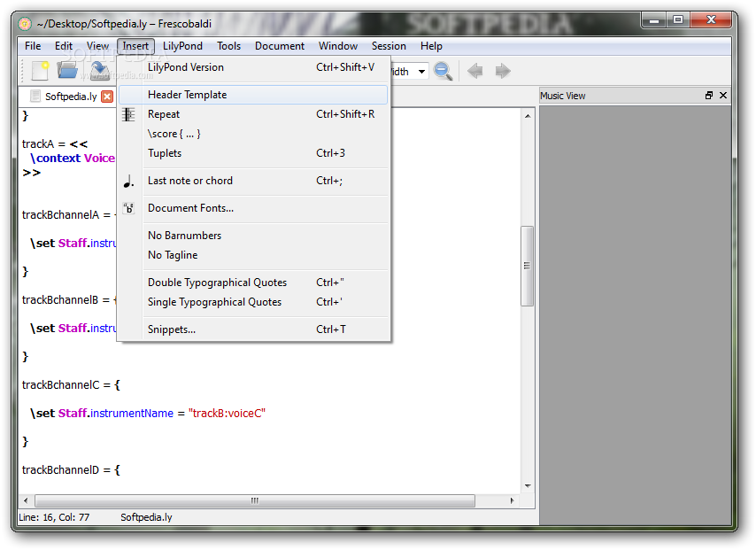Select Header Template menu entry
The image size is (756, 550).
coord(253,95)
